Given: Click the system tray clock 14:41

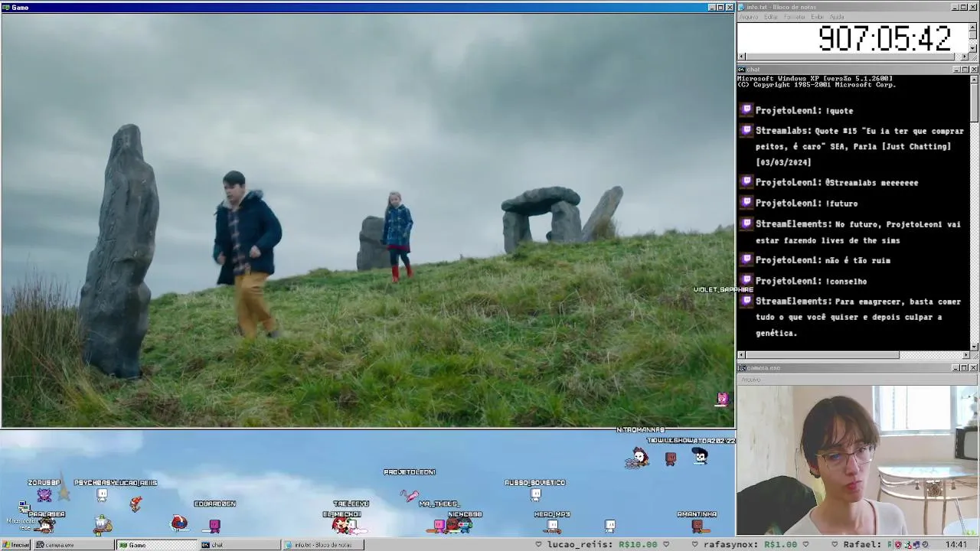Looking at the screenshot, I should [x=956, y=545].
